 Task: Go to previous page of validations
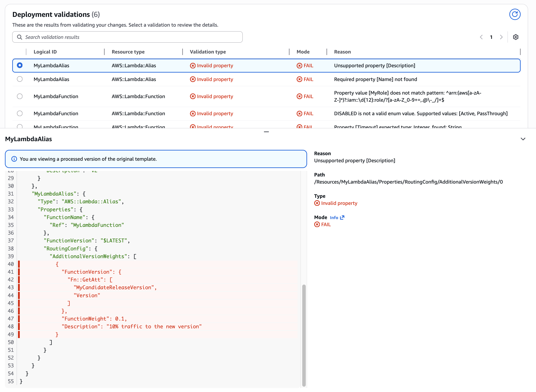481,37
